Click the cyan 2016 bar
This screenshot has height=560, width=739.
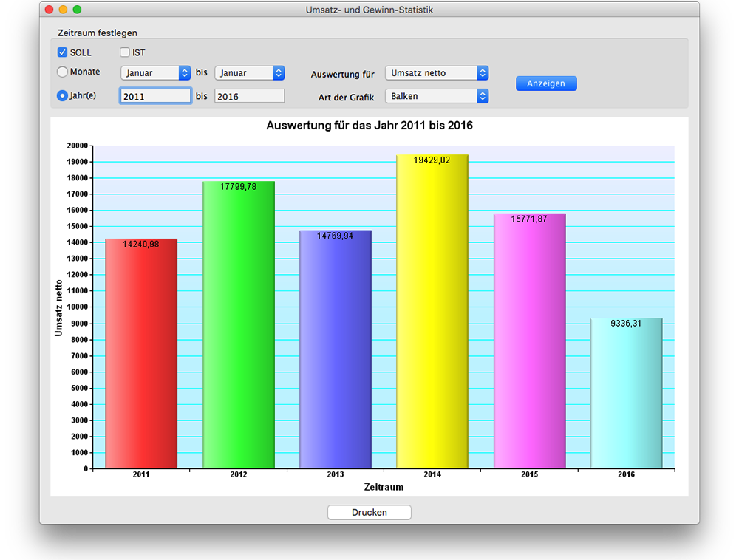tap(627, 393)
